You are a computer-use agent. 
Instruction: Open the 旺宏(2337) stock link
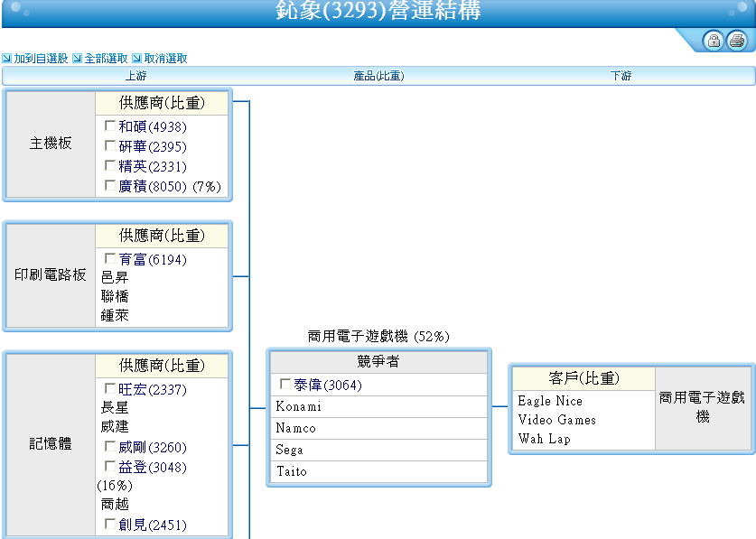click(x=153, y=389)
